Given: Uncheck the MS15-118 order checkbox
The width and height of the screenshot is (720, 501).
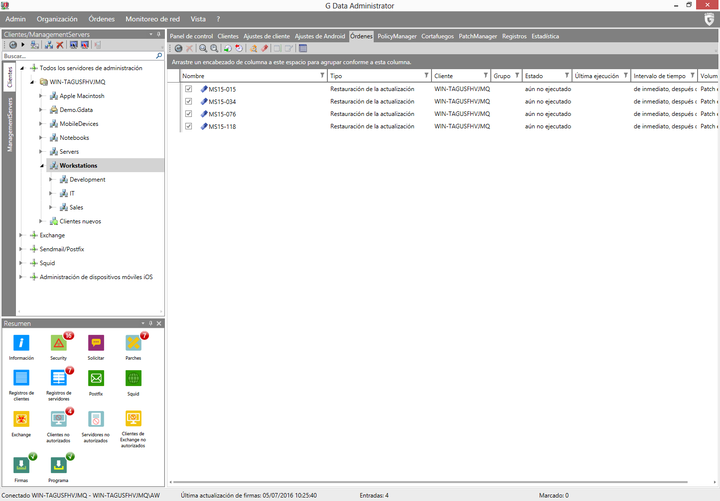Looking at the screenshot, I should pyautogui.click(x=188, y=126).
